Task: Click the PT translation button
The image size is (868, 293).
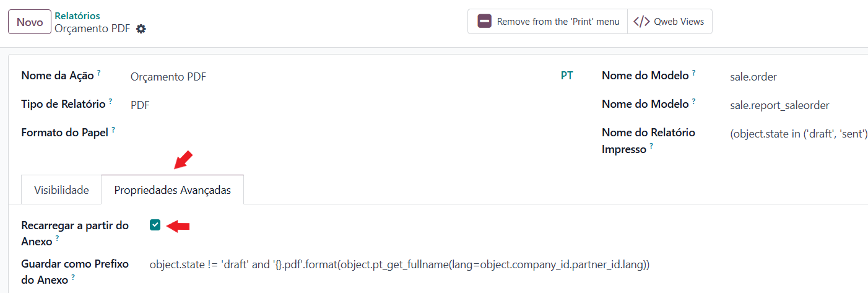Action: (x=566, y=76)
